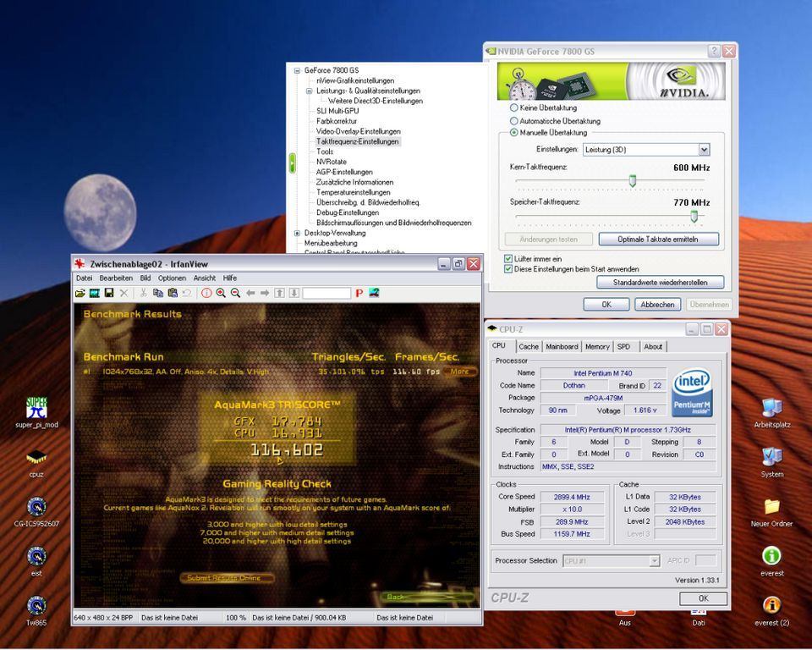Open the slideshow icon in IrfanView toolbar
The height and width of the screenshot is (650, 812).
(94, 294)
